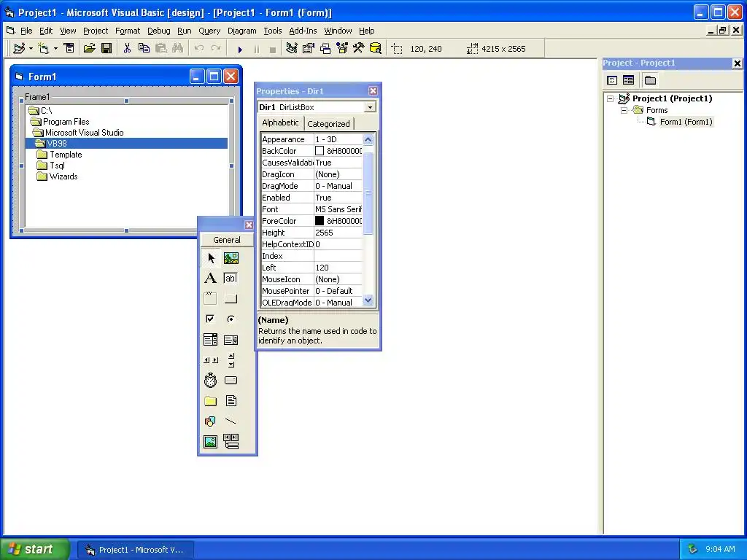
Task: Select the ListBox control in toolbox
Action: 231,340
